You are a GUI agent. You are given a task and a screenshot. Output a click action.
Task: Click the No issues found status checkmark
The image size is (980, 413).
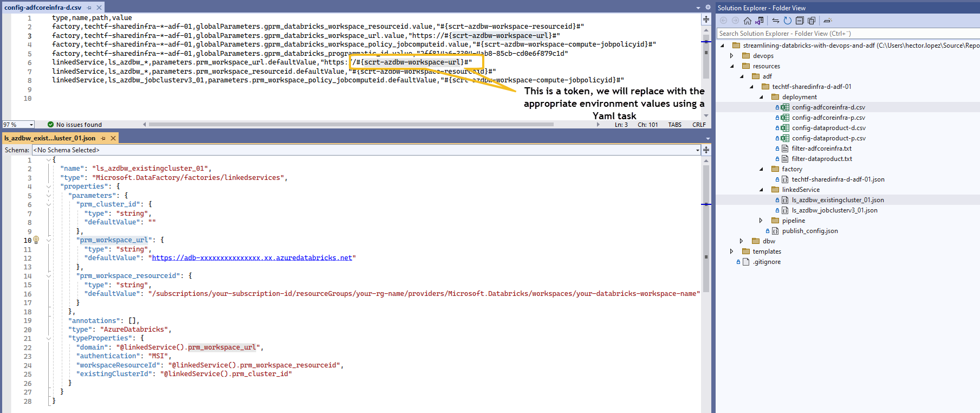point(50,125)
